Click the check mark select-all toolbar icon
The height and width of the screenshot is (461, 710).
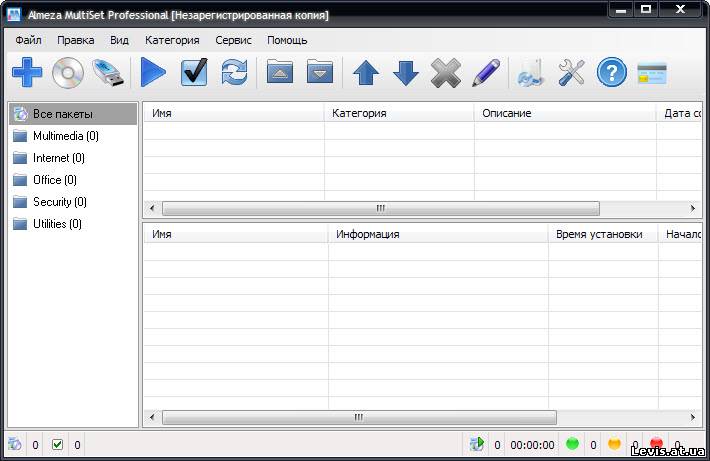(194, 72)
